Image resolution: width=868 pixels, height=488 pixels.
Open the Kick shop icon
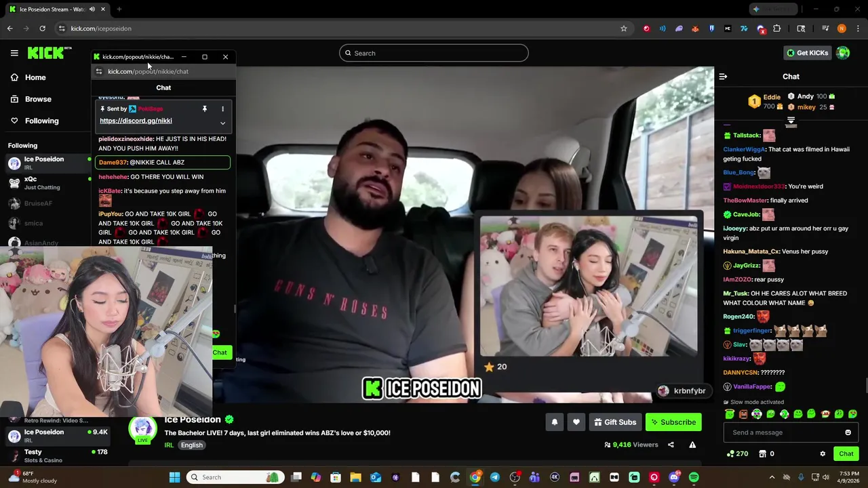click(x=763, y=454)
